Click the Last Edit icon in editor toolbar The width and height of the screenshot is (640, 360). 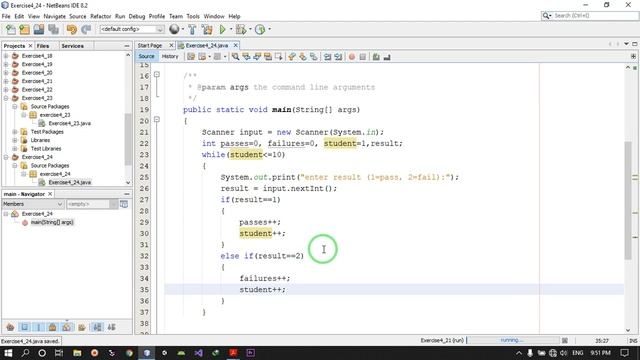click(191, 57)
